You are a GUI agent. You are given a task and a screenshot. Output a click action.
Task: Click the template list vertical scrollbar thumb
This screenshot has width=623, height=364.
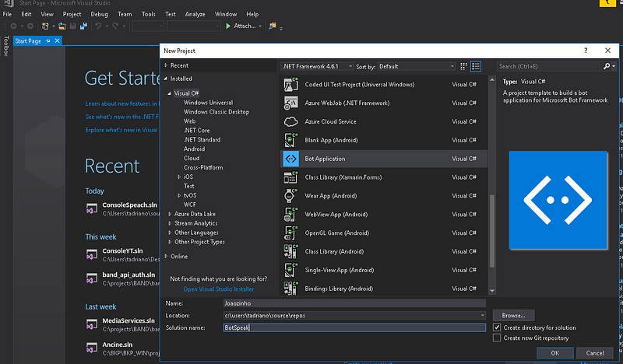pyautogui.click(x=492, y=230)
